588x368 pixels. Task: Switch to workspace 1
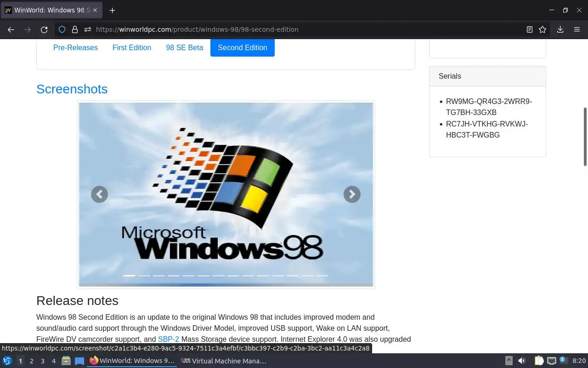(20, 361)
